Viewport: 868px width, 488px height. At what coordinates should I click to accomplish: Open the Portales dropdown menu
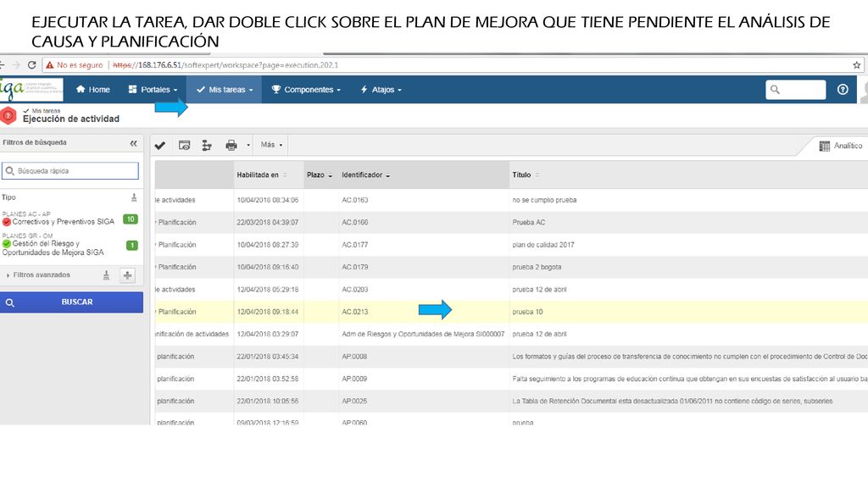coord(153,90)
